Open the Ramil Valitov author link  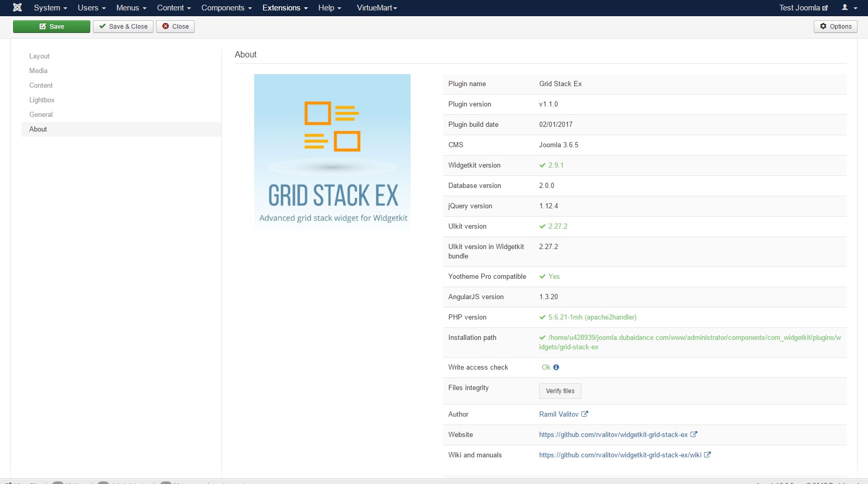coord(558,414)
